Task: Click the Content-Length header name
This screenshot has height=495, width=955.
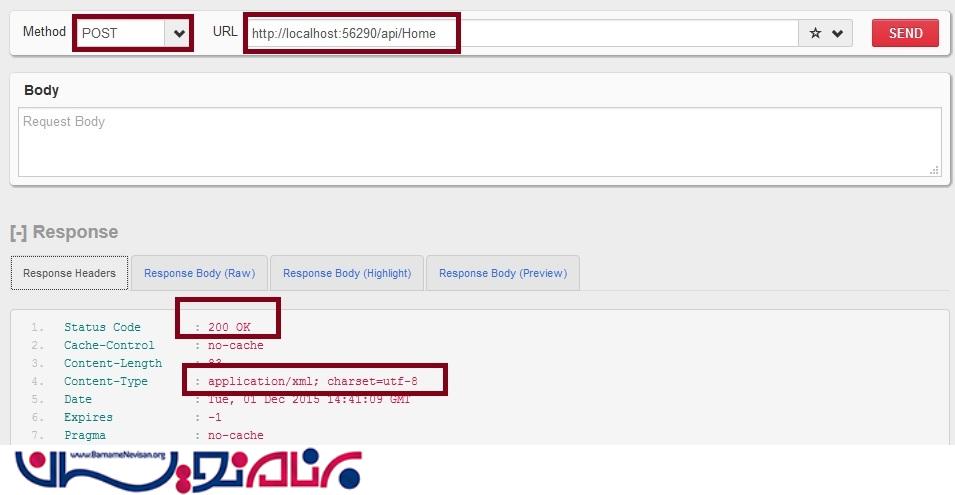Action: coord(113,363)
